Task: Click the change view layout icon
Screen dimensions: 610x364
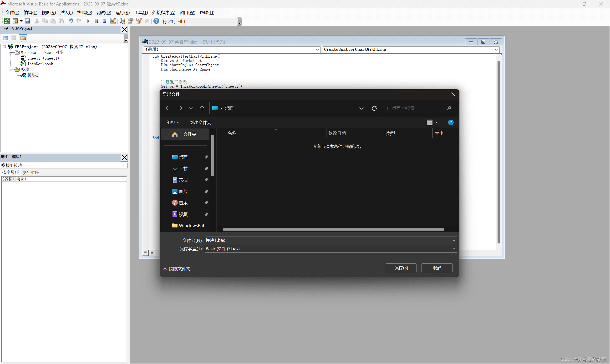Action: point(429,122)
